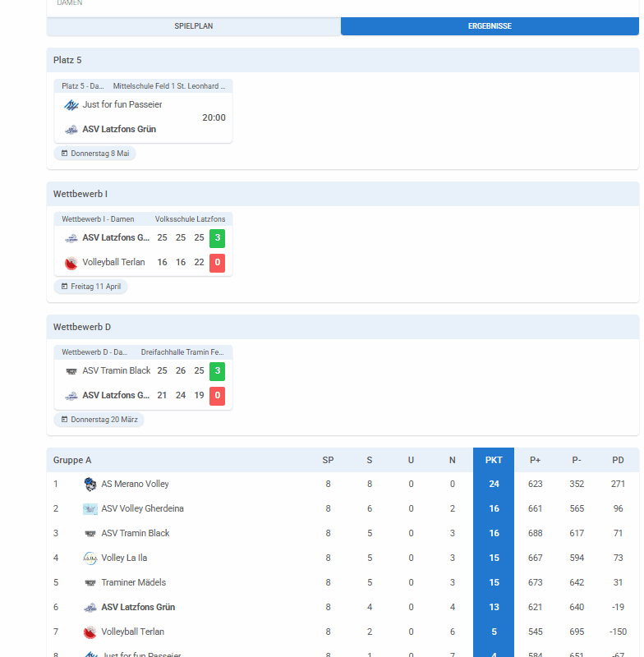The image size is (644, 657).
Task: Select the Ergebnisse tab
Action: coord(490,26)
